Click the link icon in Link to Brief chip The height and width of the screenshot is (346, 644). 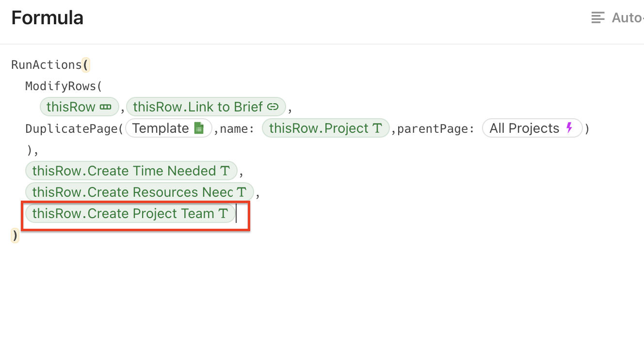pos(273,107)
